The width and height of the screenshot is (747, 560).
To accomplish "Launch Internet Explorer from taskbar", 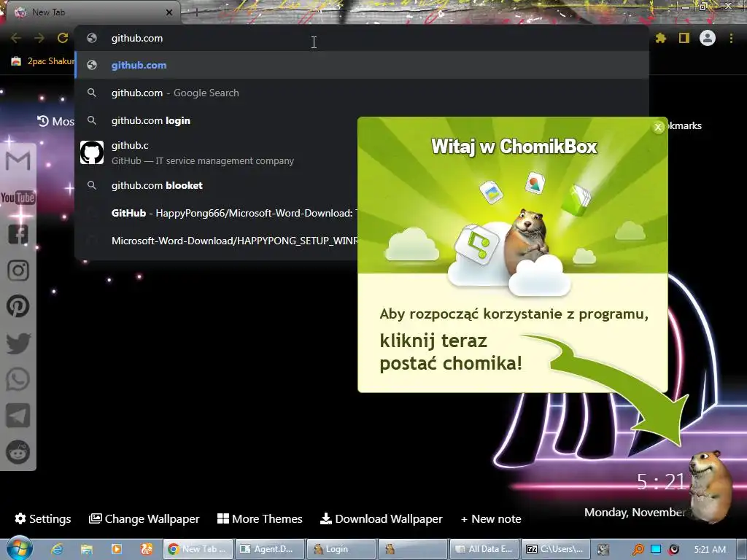I will coord(57,549).
